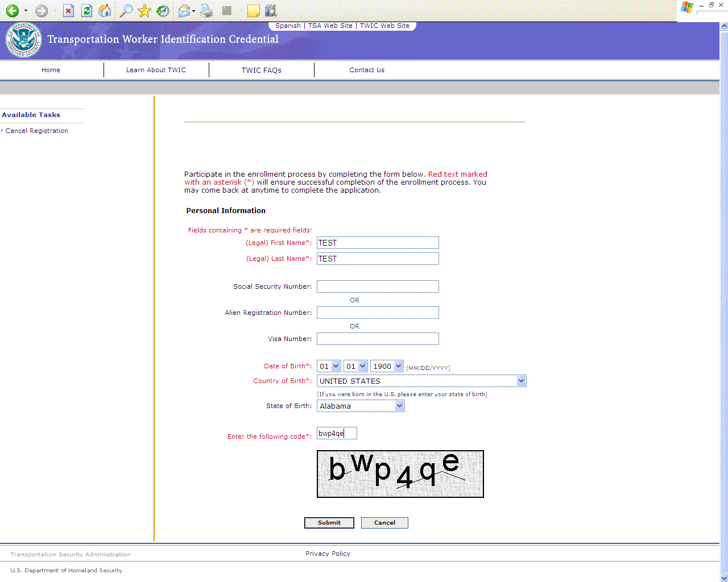This screenshot has height=582, width=728.
Task: Open the birth year dropdown showing 1900
Action: pyautogui.click(x=387, y=366)
